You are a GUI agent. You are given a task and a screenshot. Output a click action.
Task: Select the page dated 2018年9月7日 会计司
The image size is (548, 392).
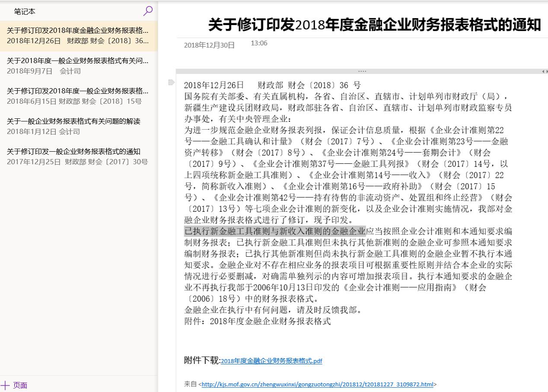(78, 65)
